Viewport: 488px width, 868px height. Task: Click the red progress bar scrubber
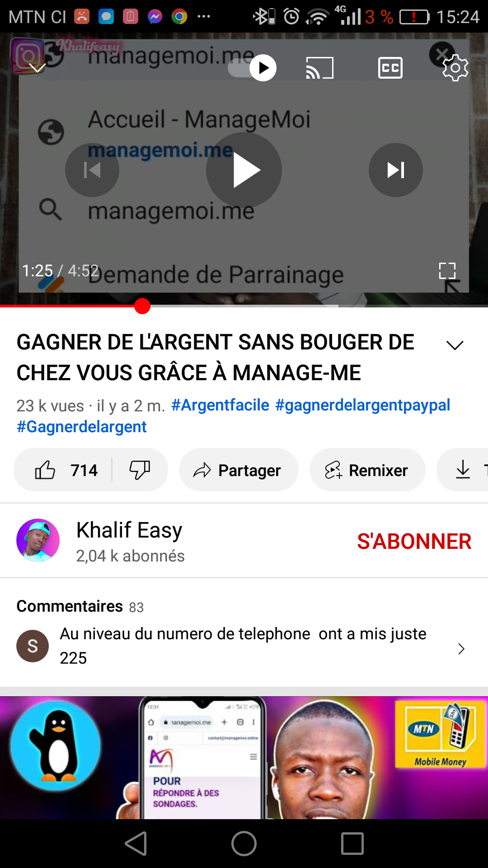(142, 306)
